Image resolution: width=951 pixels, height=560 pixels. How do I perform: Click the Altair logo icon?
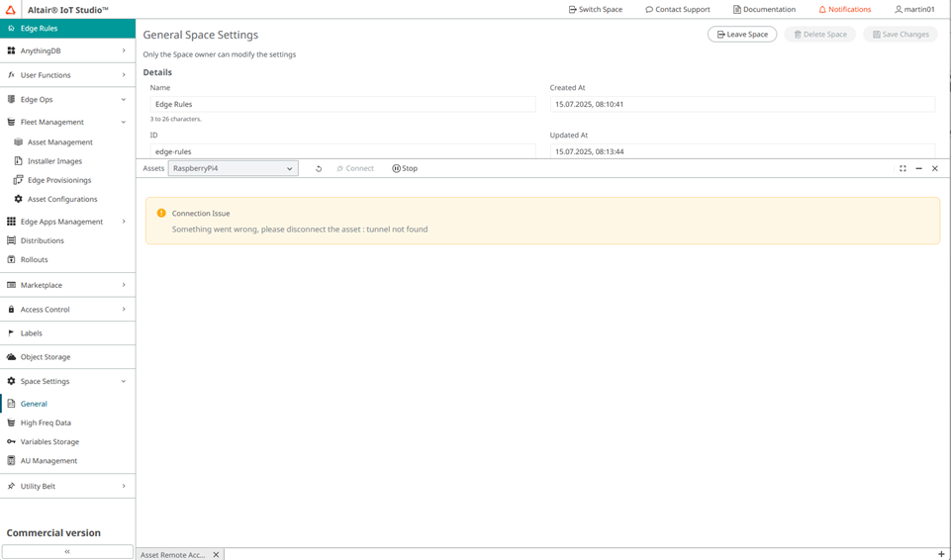pos(12,10)
